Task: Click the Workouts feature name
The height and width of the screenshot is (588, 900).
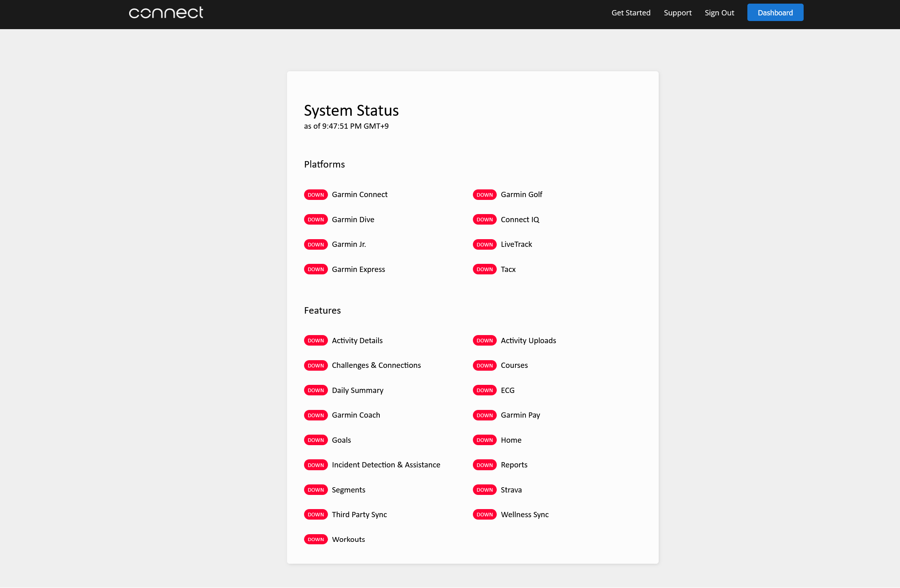Action: (x=348, y=539)
